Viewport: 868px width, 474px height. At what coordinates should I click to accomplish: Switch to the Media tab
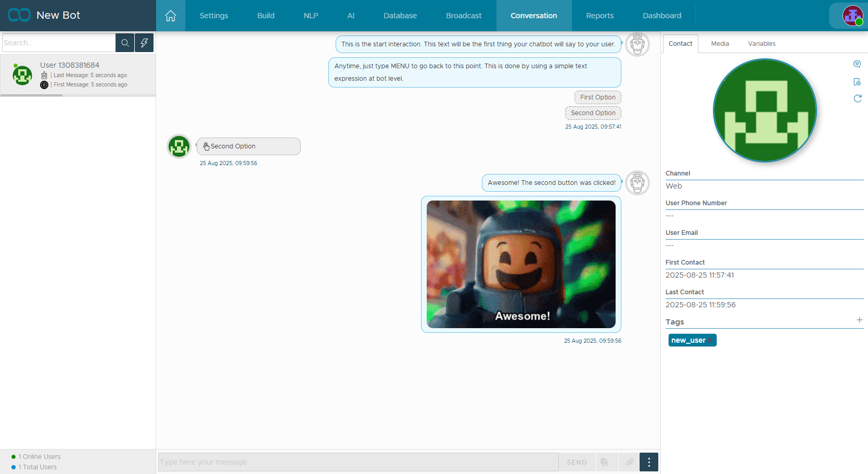720,44
